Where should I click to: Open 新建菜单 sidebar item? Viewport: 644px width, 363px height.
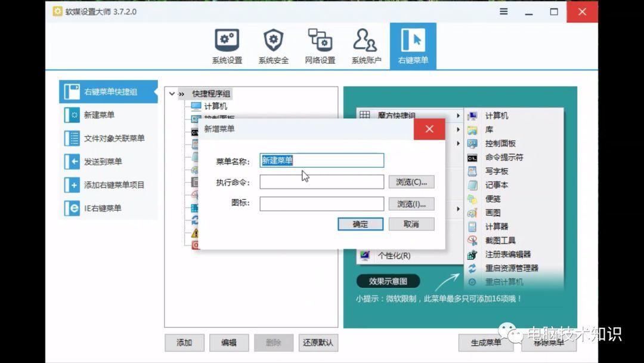pos(109,115)
